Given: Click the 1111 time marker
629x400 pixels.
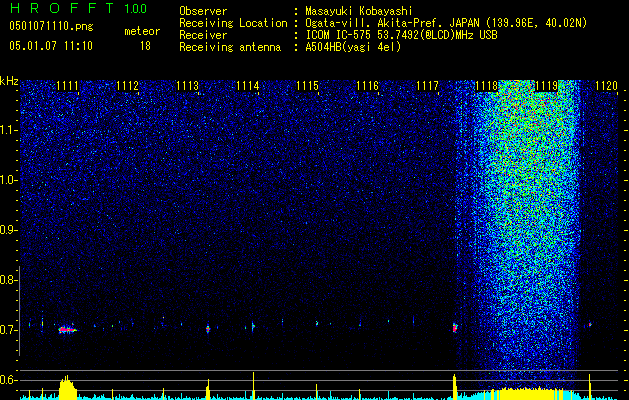Looking at the screenshot, I should tap(67, 86).
